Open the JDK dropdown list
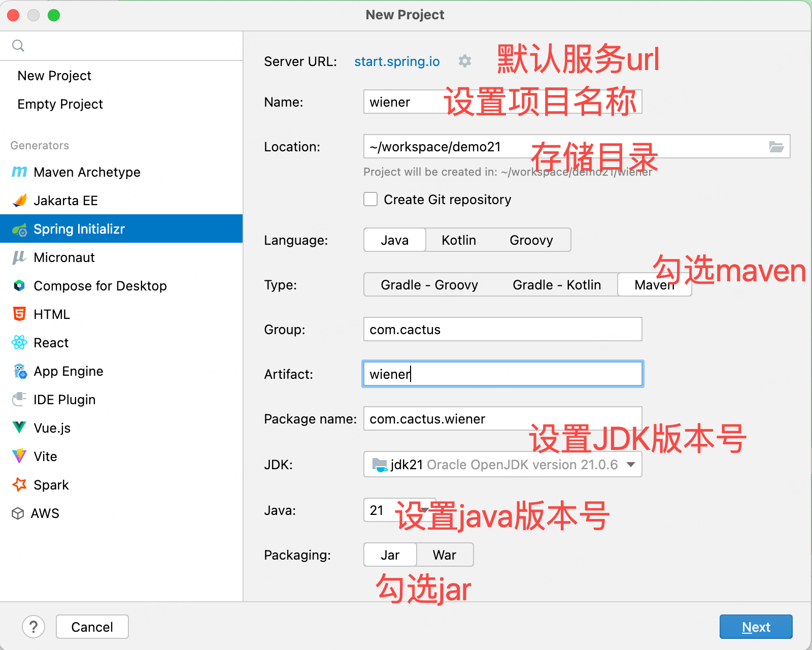This screenshot has height=650, width=812. pos(503,464)
